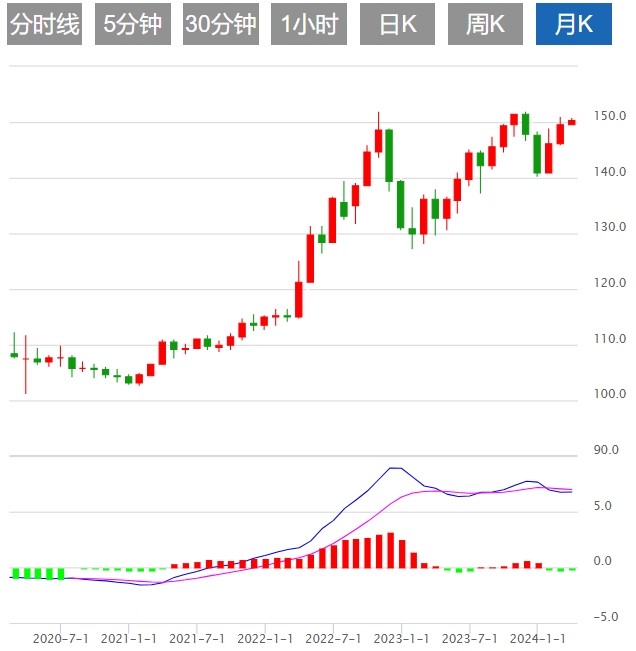Select the 周K weekly chart tab
Screen dimensions: 636x651
pyautogui.click(x=486, y=25)
